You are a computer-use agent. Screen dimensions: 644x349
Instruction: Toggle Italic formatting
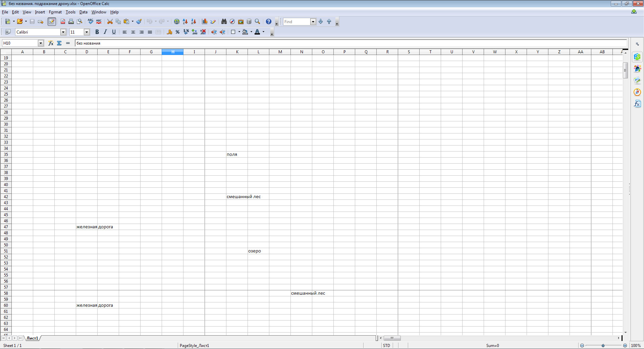coord(105,32)
